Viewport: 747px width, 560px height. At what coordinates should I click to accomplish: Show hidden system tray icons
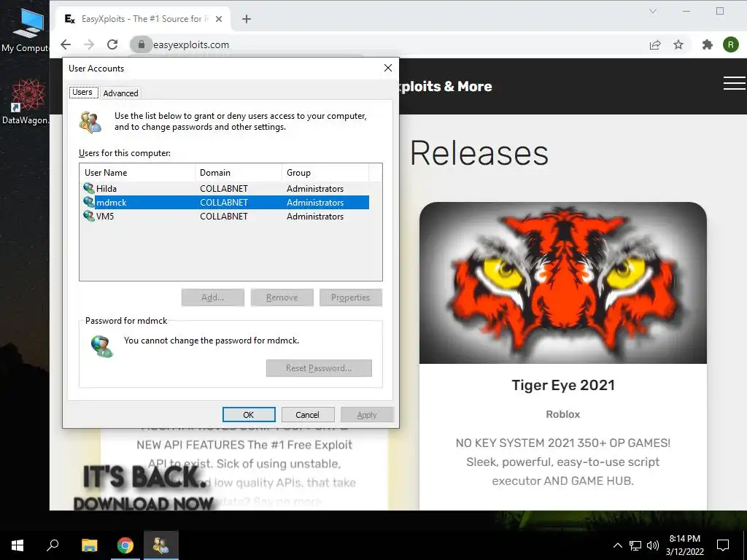[617, 545]
